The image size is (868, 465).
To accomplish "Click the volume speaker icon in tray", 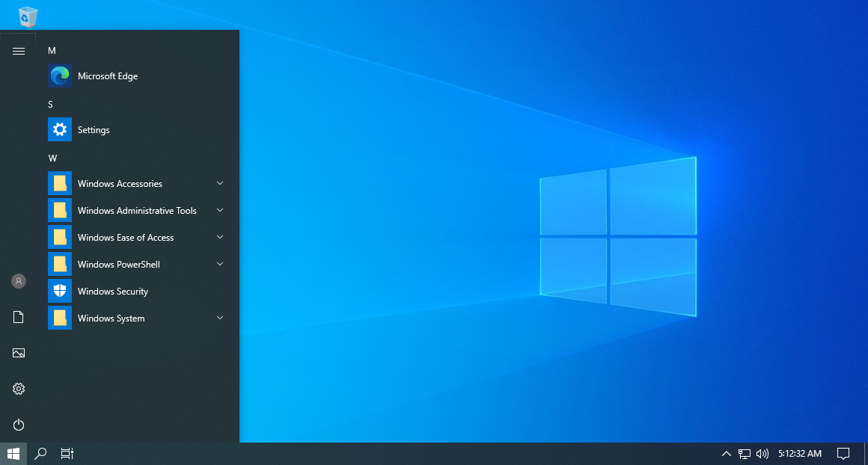I will [762, 454].
